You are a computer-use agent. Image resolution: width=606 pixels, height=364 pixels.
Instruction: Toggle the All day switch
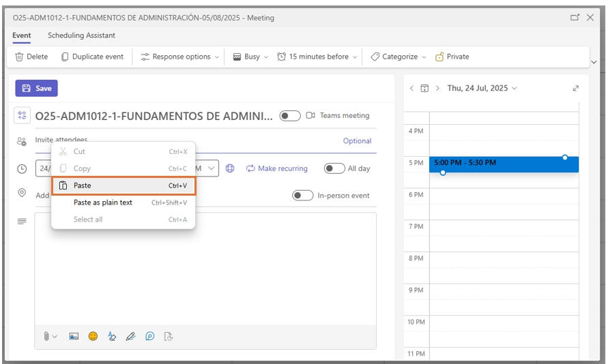coord(334,168)
